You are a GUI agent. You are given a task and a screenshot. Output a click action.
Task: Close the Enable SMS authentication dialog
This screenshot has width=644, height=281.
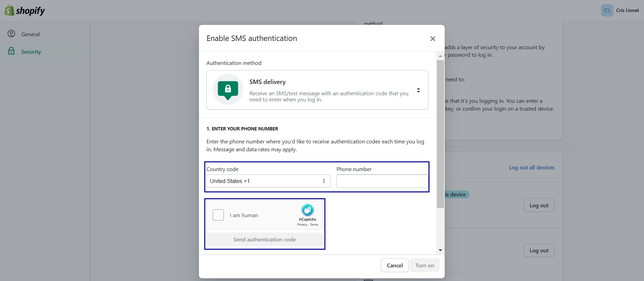433,39
